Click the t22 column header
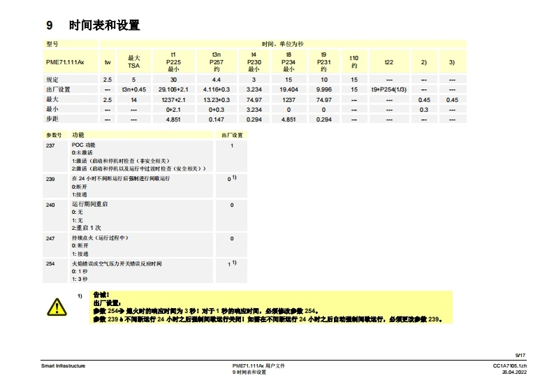The height and width of the screenshot is (392, 554). pos(388,62)
